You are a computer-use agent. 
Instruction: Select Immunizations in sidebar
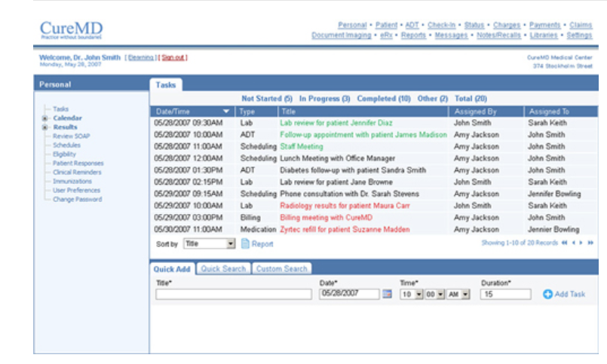(x=72, y=181)
